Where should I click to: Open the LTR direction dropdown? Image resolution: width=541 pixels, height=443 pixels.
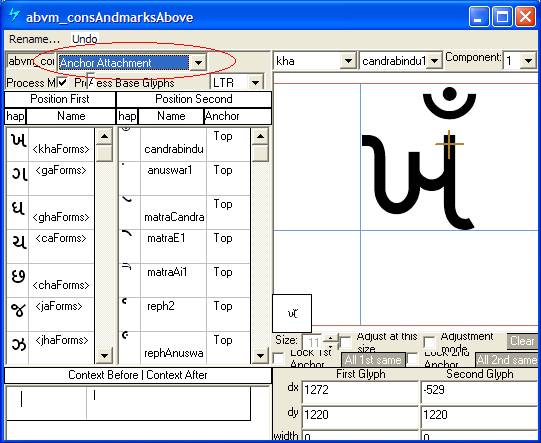256,82
